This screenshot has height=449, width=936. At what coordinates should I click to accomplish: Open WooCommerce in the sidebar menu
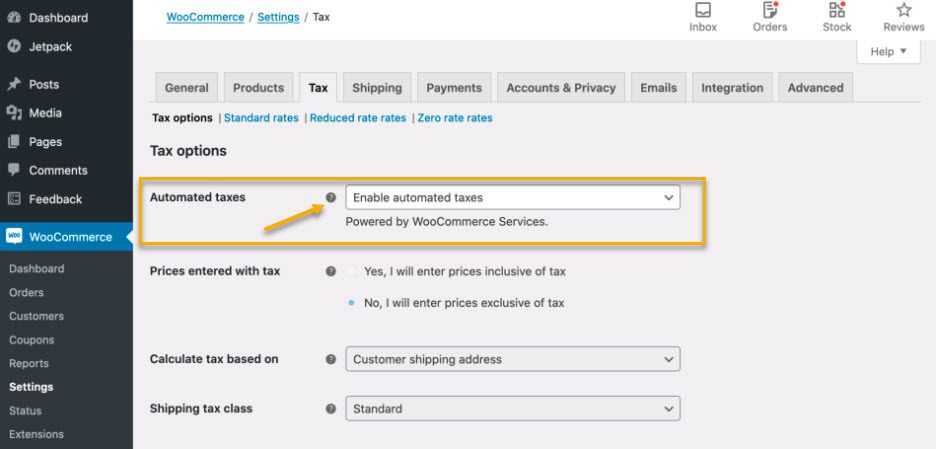click(66, 237)
